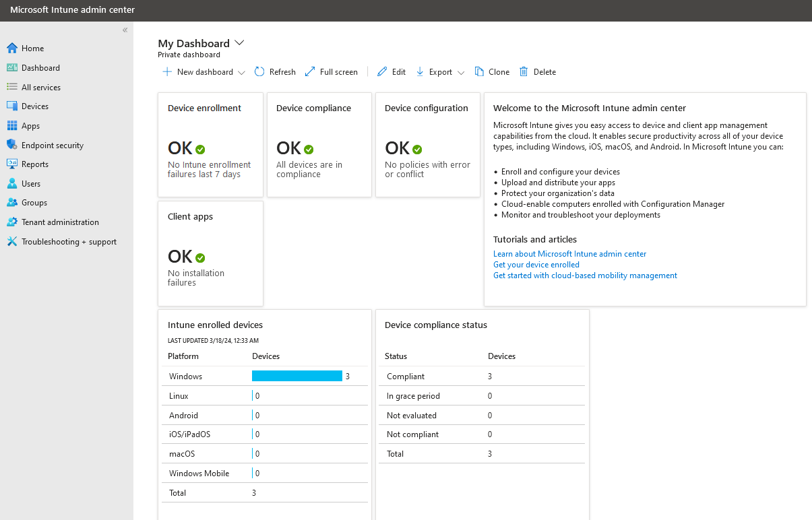Go to Home from the sidebar menu

point(32,48)
